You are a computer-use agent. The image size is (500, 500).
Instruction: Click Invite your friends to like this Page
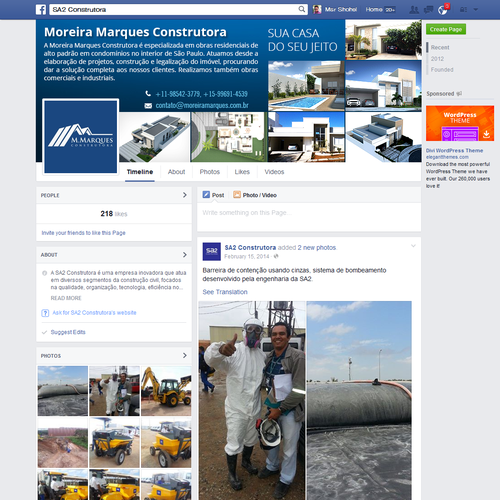(83, 233)
